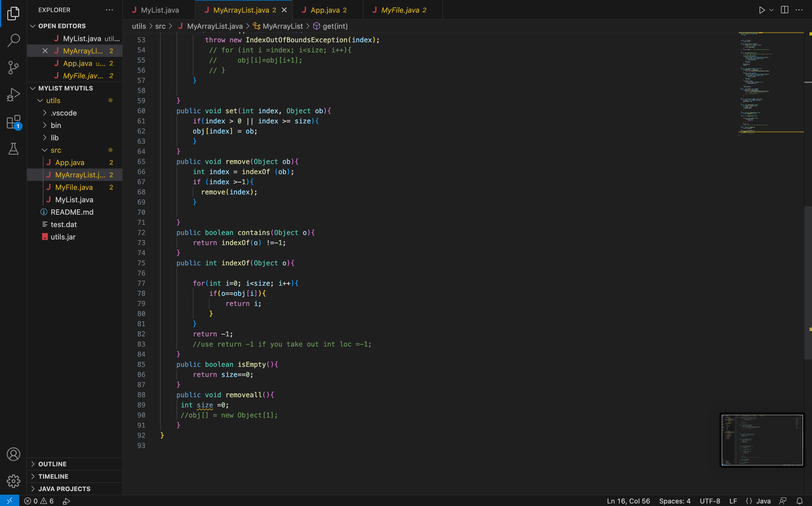Viewport: 812px width, 506px height.
Task: Open the Manage settings gear
Action: coord(14,481)
